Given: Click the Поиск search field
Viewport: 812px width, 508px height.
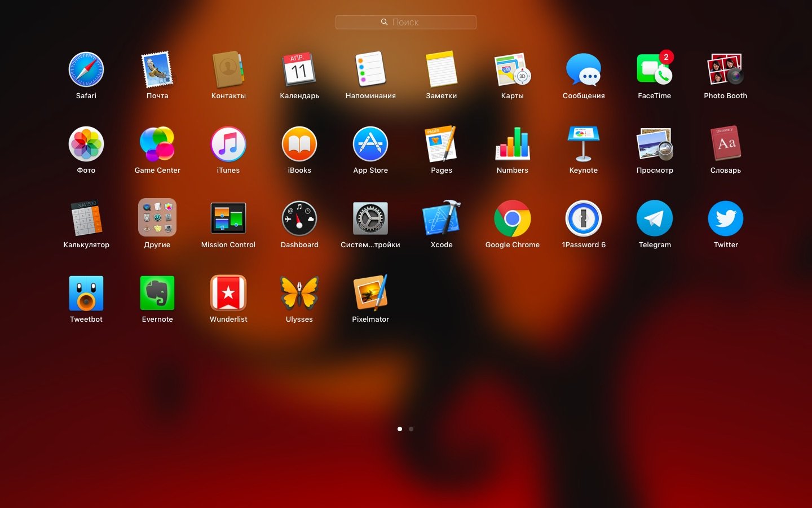Looking at the screenshot, I should tap(406, 22).
